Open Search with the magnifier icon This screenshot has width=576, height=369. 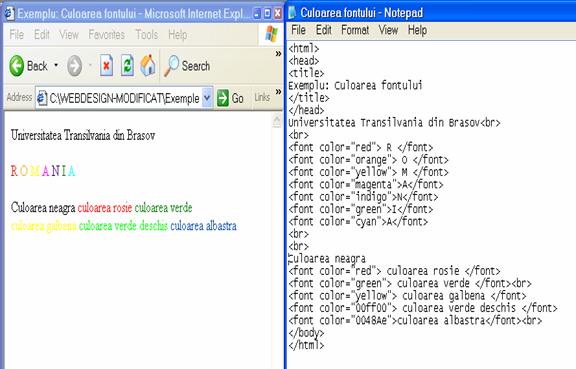171,66
